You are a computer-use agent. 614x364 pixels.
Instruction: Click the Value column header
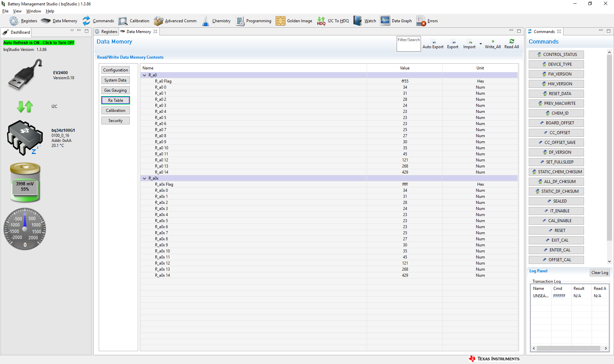405,68
